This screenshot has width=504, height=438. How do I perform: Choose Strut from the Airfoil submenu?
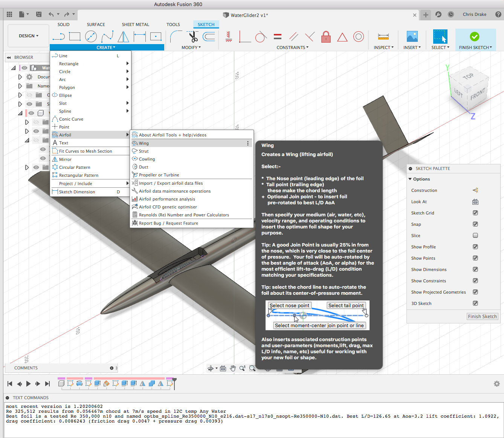coord(144,151)
